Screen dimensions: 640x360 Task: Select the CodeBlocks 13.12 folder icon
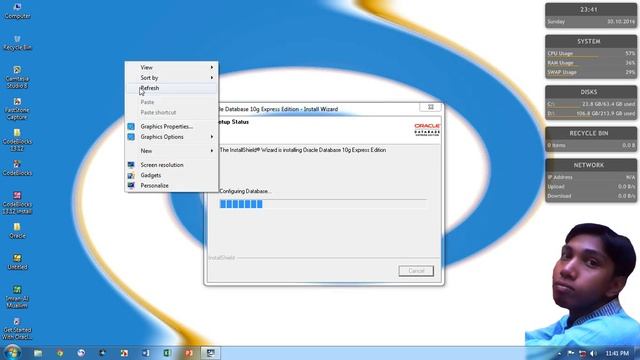(x=17, y=140)
